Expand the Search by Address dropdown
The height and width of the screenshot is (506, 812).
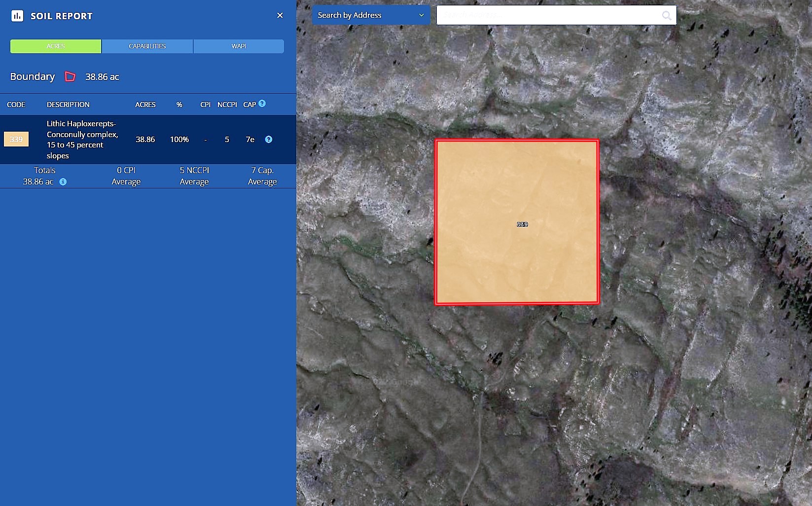coord(371,15)
